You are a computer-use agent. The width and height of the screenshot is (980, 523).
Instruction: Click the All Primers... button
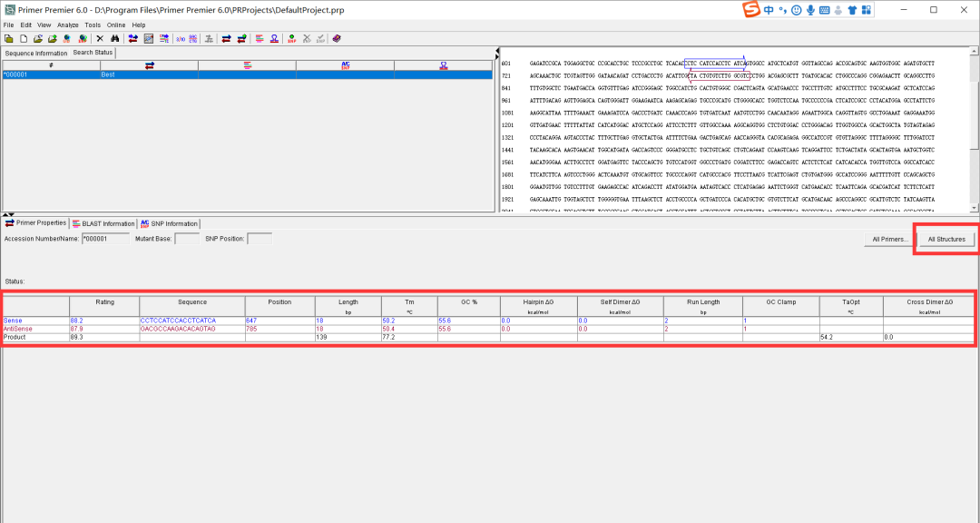point(890,239)
